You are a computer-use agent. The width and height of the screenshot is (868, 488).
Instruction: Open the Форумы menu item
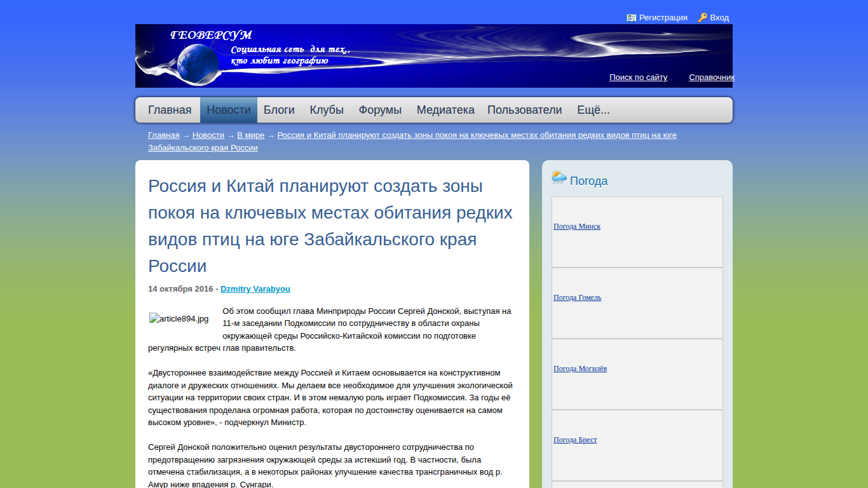coord(380,110)
